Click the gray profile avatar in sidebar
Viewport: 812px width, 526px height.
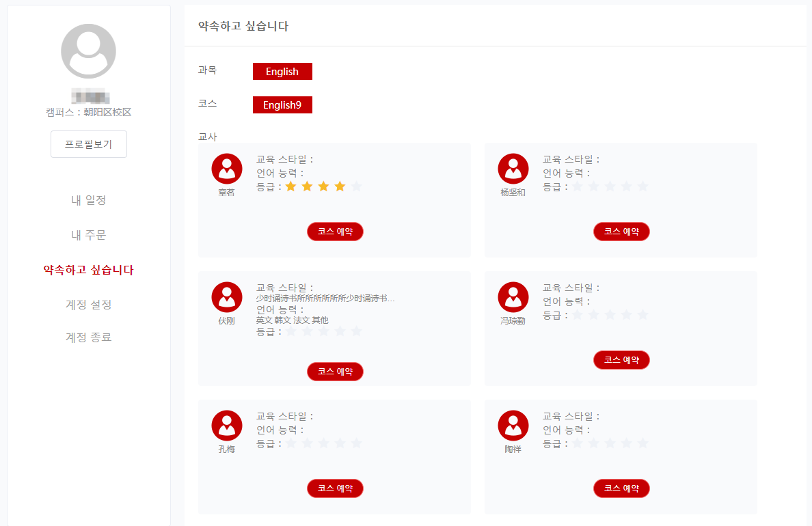[x=89, y=51]
